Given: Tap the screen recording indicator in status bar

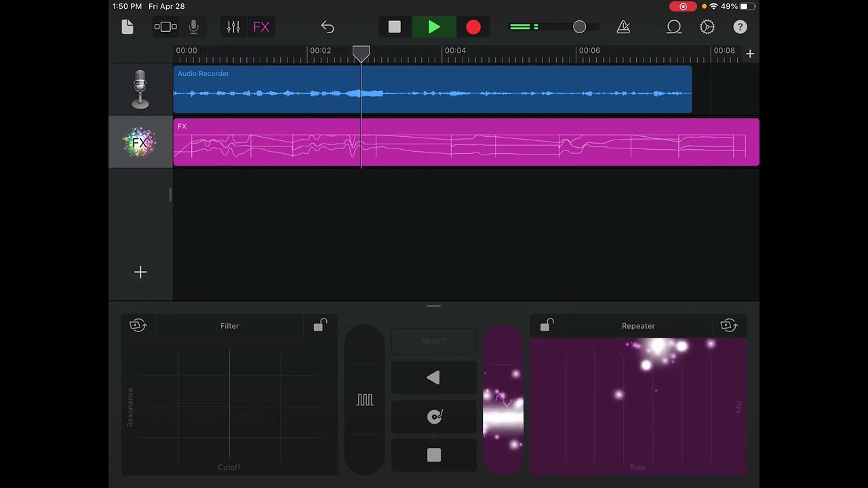Looking at the screenshot, I should 683,6.
